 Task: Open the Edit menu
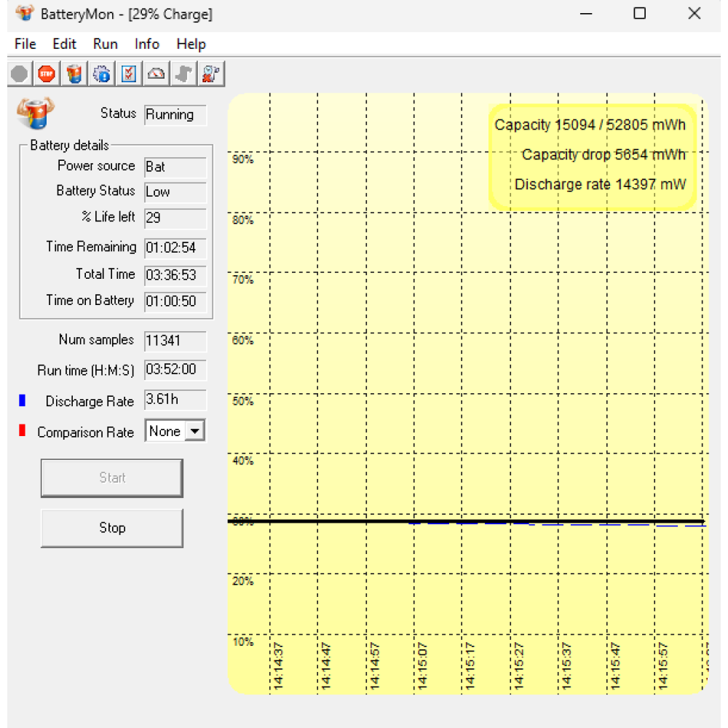coord(64,44)
